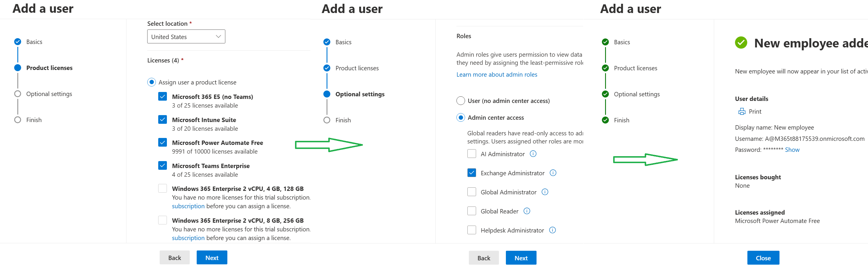Click Basics step checkmark on the licenses page
The image size is (868, 271).
click(18, 42)
